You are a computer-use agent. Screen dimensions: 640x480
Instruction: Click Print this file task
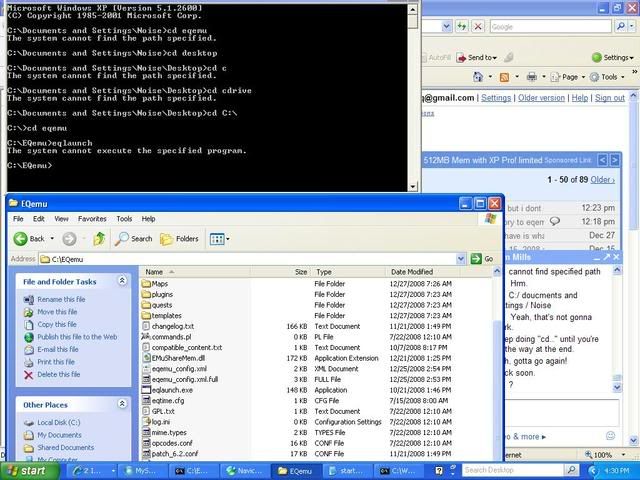point(56,362)
